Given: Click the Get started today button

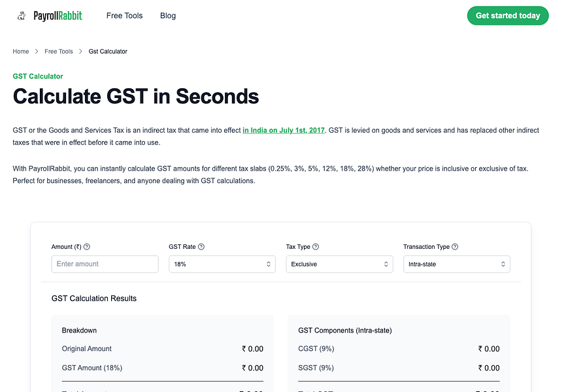Looking at the screenshot, I should [508, 16].
